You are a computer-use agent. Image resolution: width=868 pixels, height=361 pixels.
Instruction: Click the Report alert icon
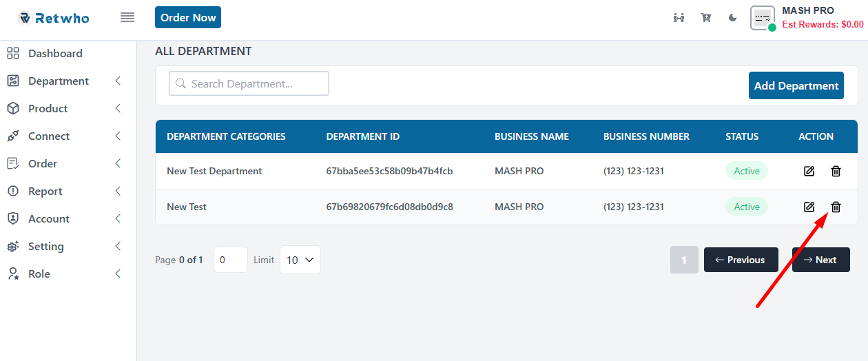pos(13,191)
